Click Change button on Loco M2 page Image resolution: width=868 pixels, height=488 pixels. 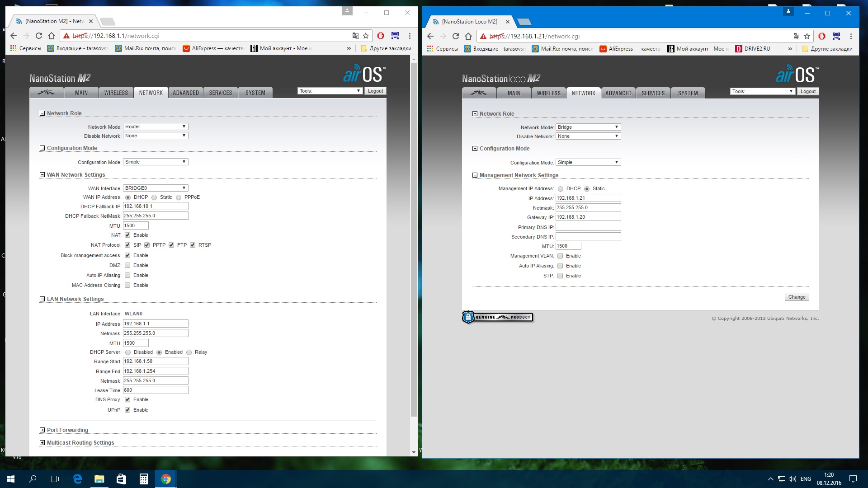click(x=797, y=297)
